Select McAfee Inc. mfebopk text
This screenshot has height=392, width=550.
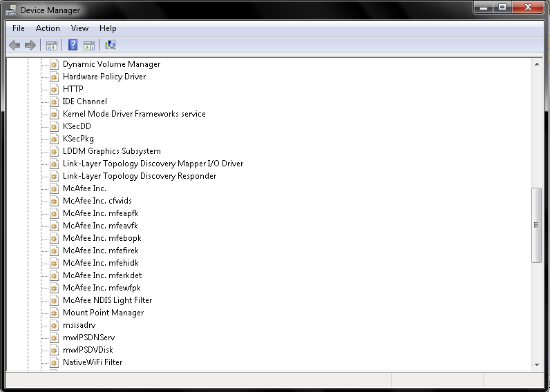pyautogui.click(x=102, y=238)
